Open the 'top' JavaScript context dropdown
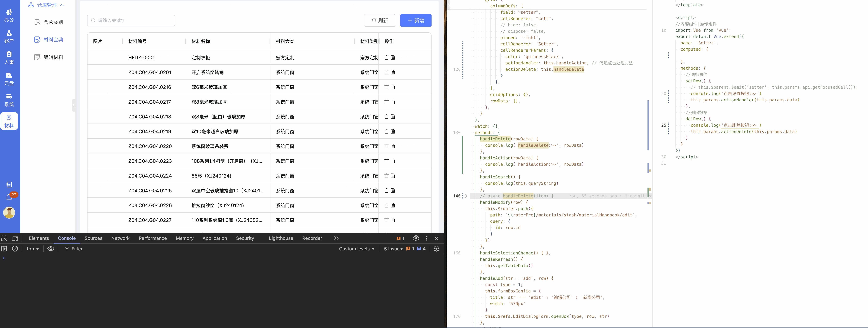Image resolution: width=868 pixels, height=328 pixels. point(33,249)
